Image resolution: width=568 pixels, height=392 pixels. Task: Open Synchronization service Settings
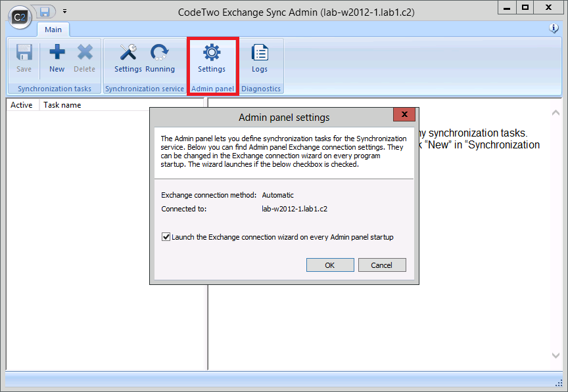tap(128, 58)
